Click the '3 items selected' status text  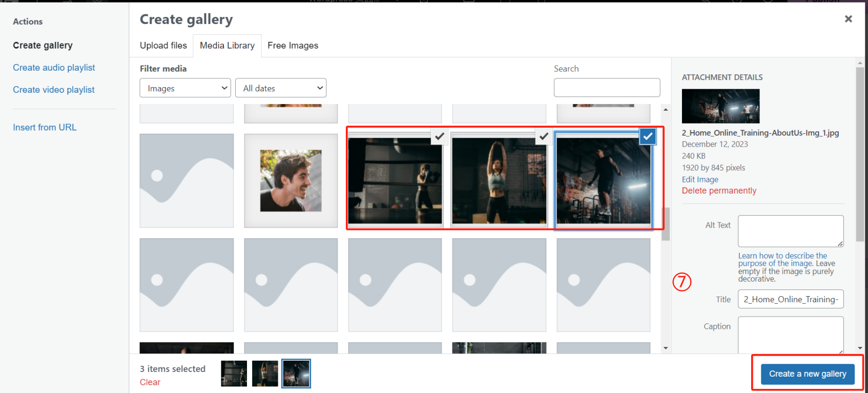[173, 369]
